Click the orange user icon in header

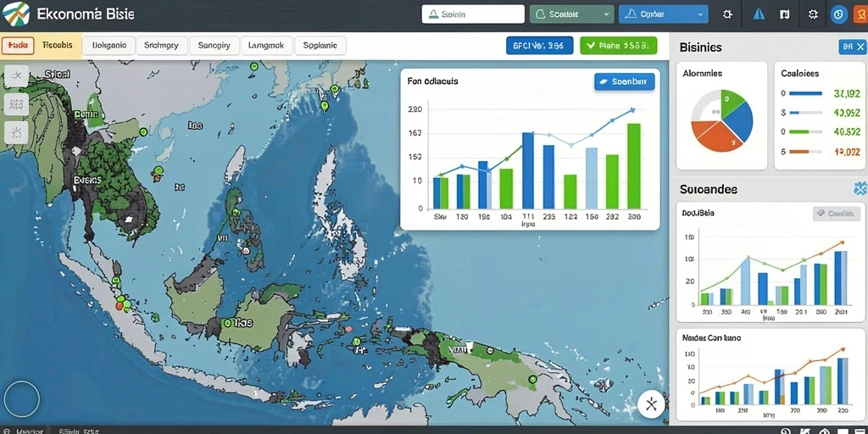861,14
